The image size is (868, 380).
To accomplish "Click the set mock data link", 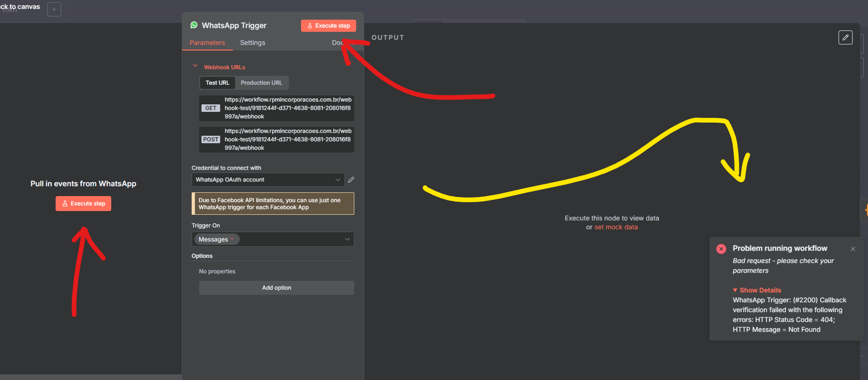I will (x=616, y=227).
